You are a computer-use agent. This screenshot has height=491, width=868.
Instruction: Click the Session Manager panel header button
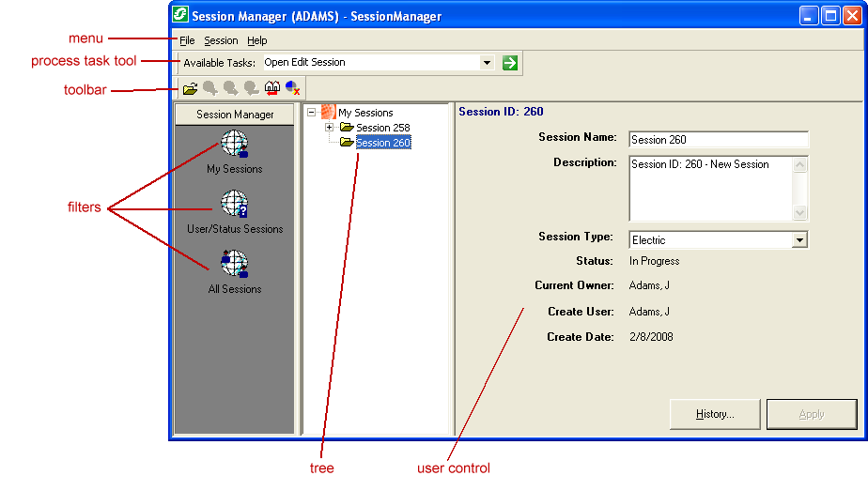pyautogui.click(x=235, y=115)
